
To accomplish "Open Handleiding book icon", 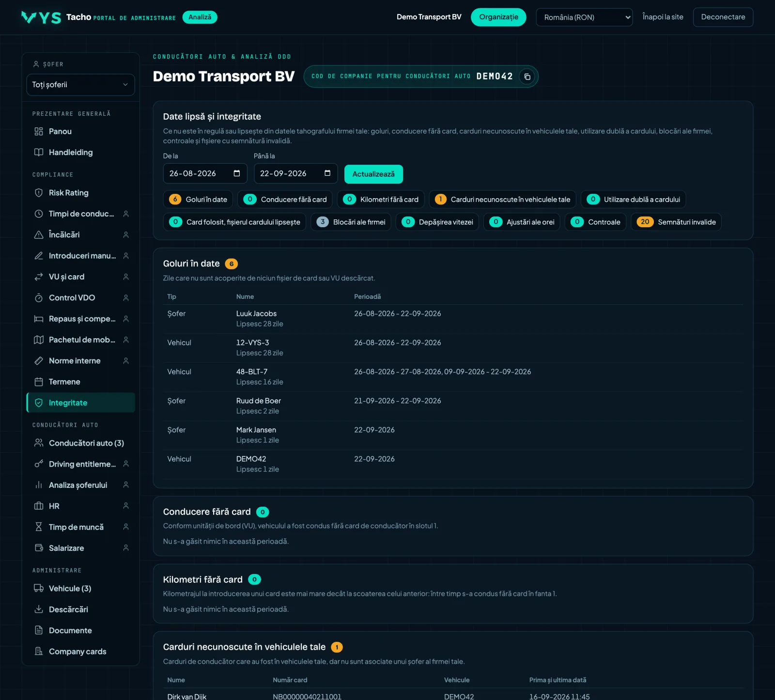I will (39, 152).
